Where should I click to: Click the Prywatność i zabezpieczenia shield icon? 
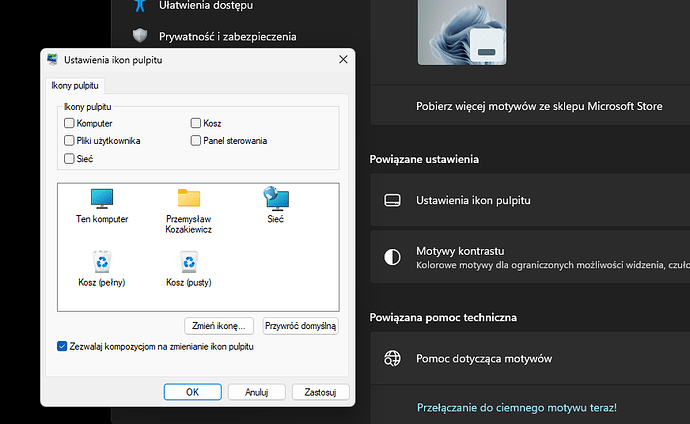coord(141,37)
